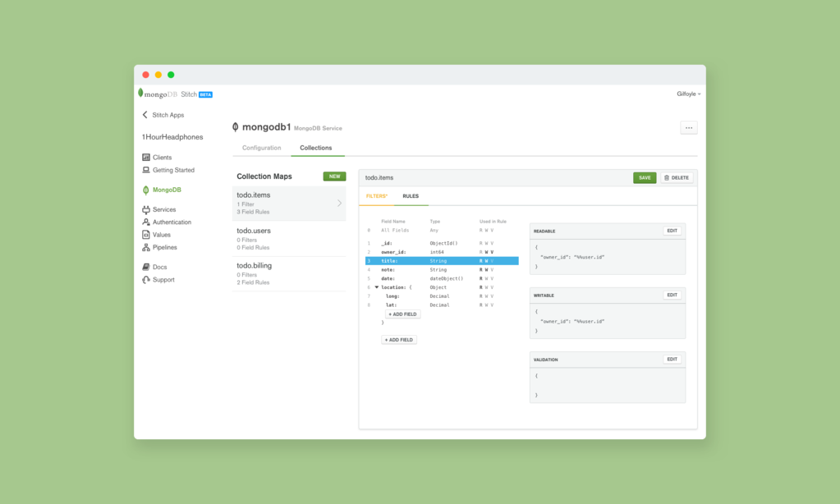The image size is (840, 504).
Task: Click the Used in Rule column header
Action: (x=493, y=221)
